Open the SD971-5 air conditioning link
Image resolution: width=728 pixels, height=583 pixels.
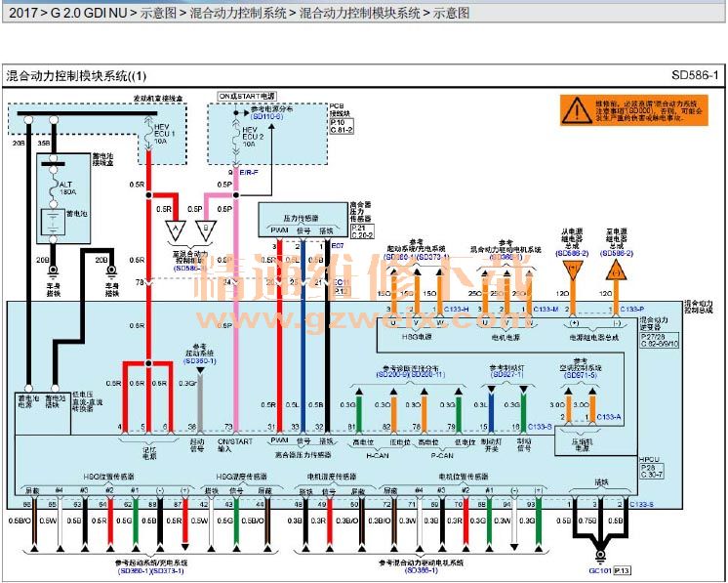(x=581, y=375)
